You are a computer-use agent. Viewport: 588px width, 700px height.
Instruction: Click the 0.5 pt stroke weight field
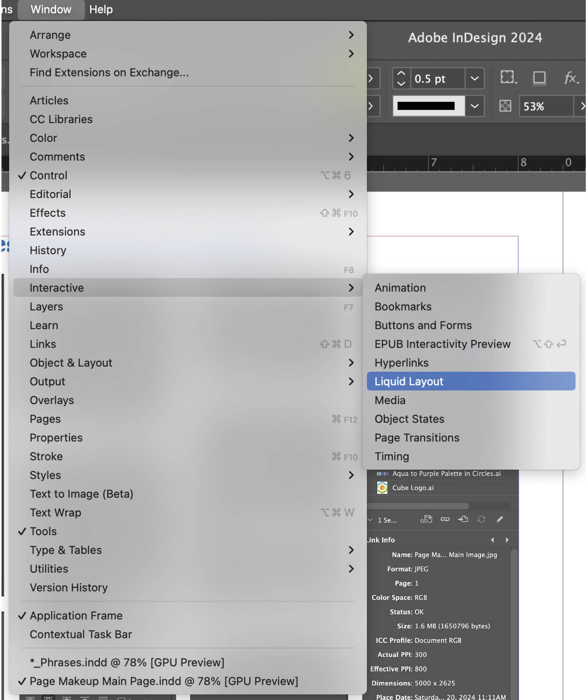click(x=437, y=79)
